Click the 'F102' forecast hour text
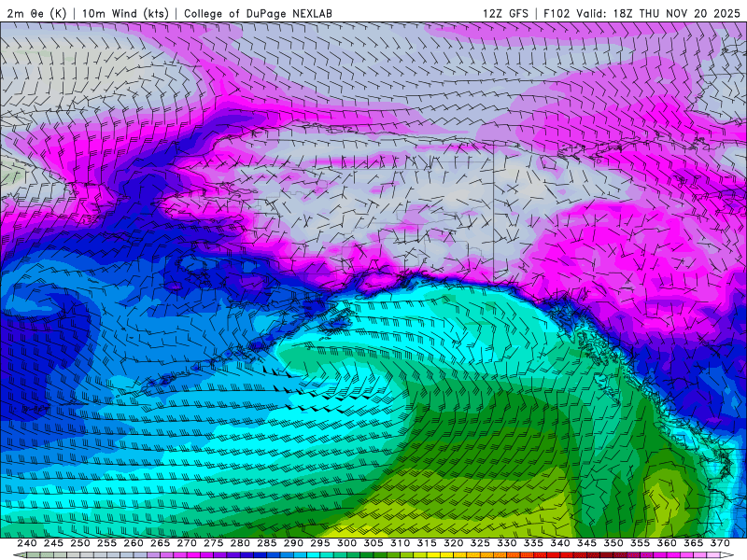747x560 pixels. (x=557, y=13)
